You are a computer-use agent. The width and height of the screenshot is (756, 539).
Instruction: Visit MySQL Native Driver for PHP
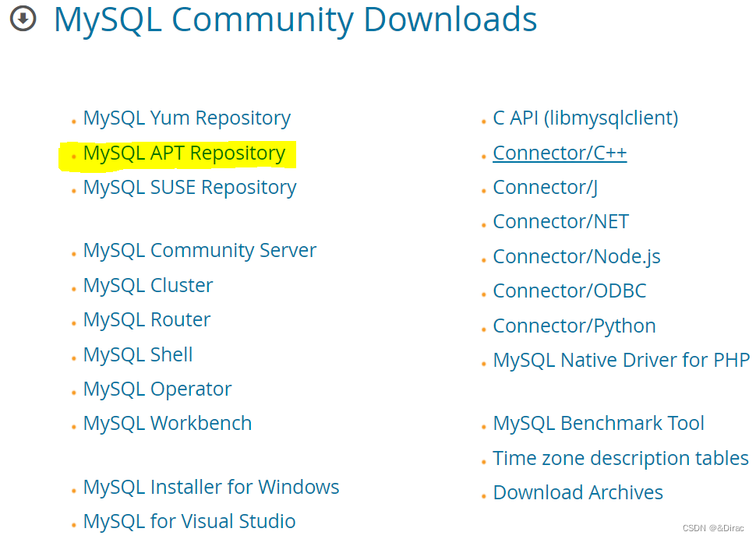click(x=621, y=361)
